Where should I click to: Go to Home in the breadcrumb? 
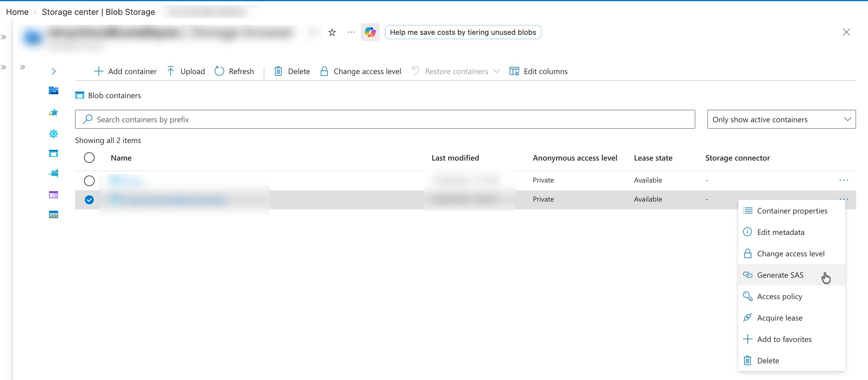[17, 12]
